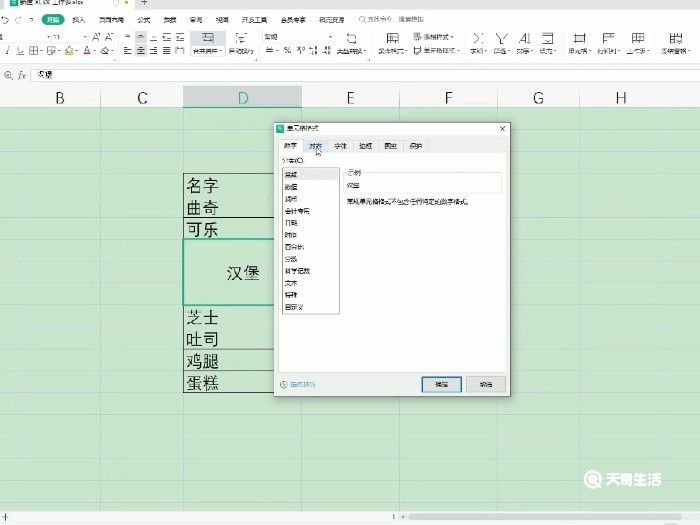Increase font size with larger A icon
The width and height of the screenshot is (700, 525).
pos(96,37)
